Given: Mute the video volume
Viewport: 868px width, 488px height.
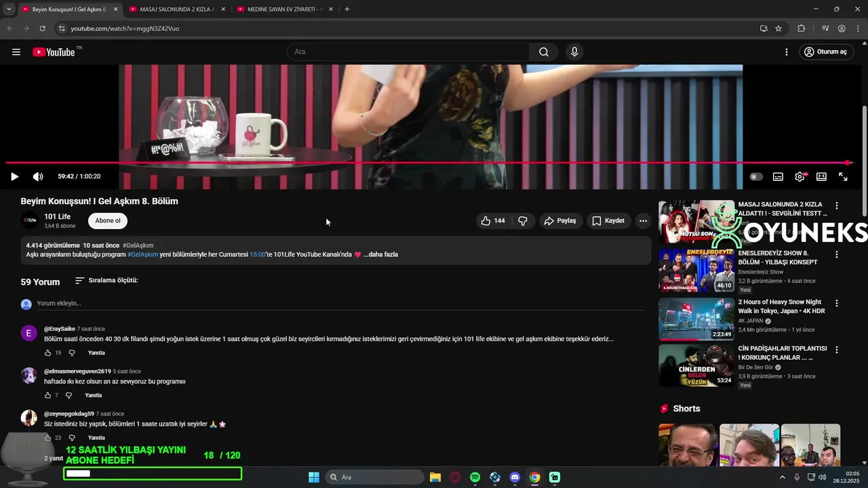Looking at the screenshot, I should coord(38,176).
